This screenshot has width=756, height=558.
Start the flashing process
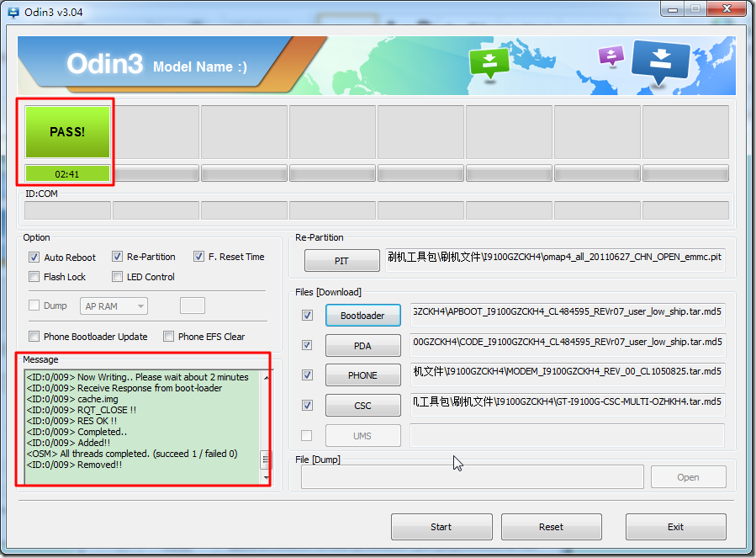click(441, 527)
